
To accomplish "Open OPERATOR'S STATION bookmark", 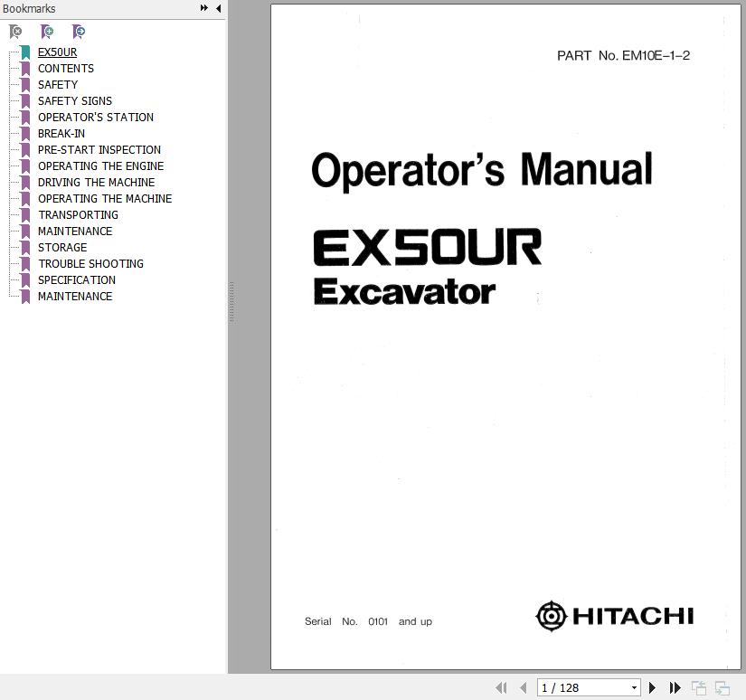I will point(96,117).
